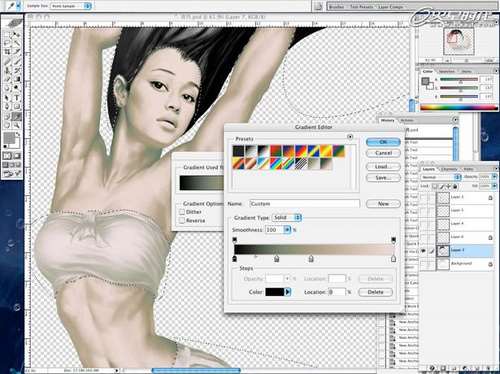Select the Crop tool
500x374 pixels.
(x=7, y=52)
